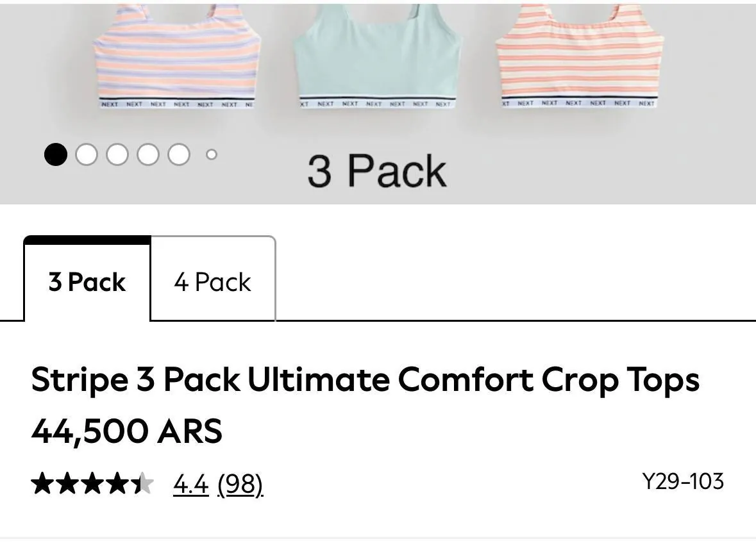Click the 44,500 ARS price text

pyautogui.click(x=127, y=431)
